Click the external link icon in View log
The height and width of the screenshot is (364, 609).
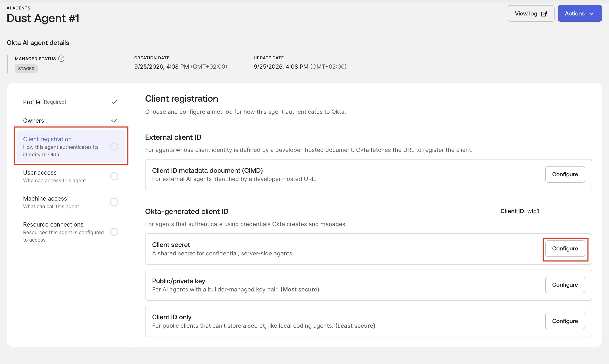(x=544, y=13)
